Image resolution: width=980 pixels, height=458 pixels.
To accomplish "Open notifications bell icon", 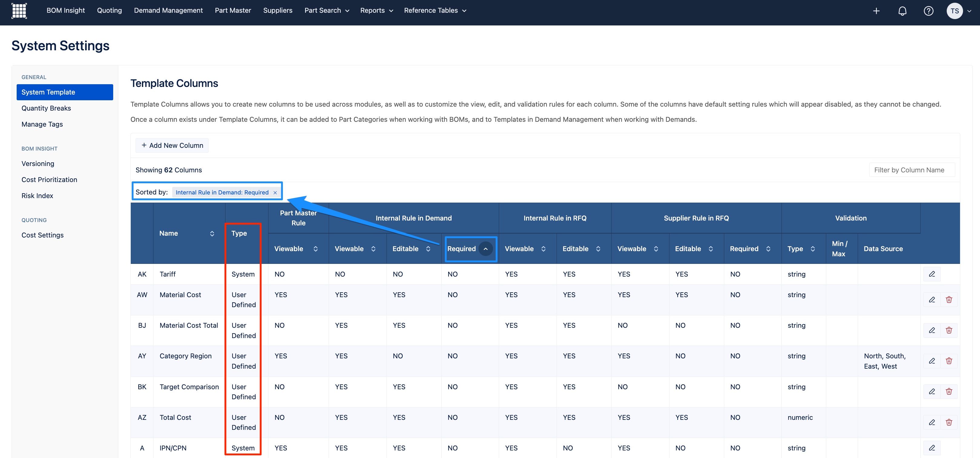I will pyautogui.click(x=903, y=11).
